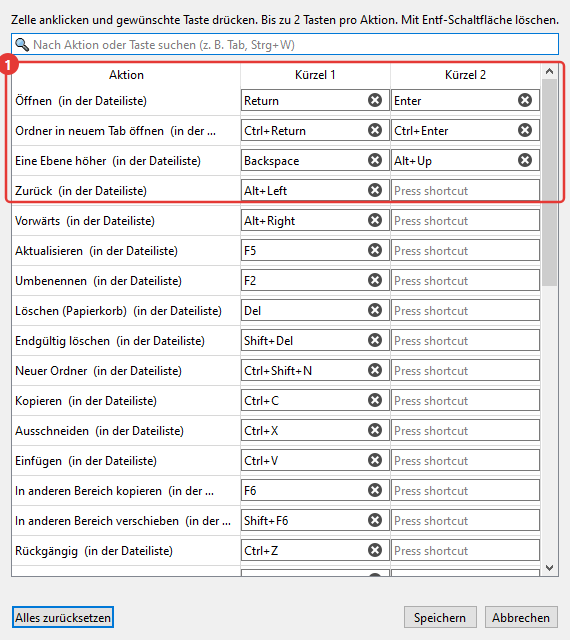The width and height of the screenshot is (570, 640).
Task: Clear the F5 shortcut for Aktualisieren
Action: [374, 250]
